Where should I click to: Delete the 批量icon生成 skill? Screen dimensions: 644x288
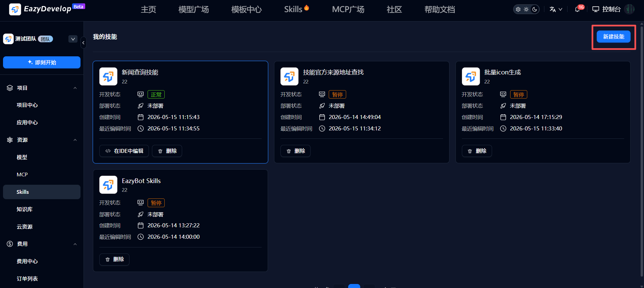[x=477, y=151]
